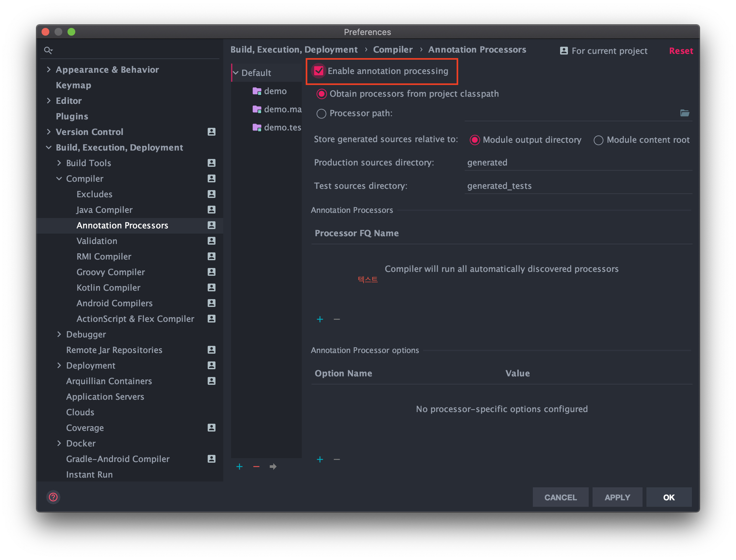Select the Processor path radio button
This screenshot has width=736, height=560.
(x=321, y=114)
